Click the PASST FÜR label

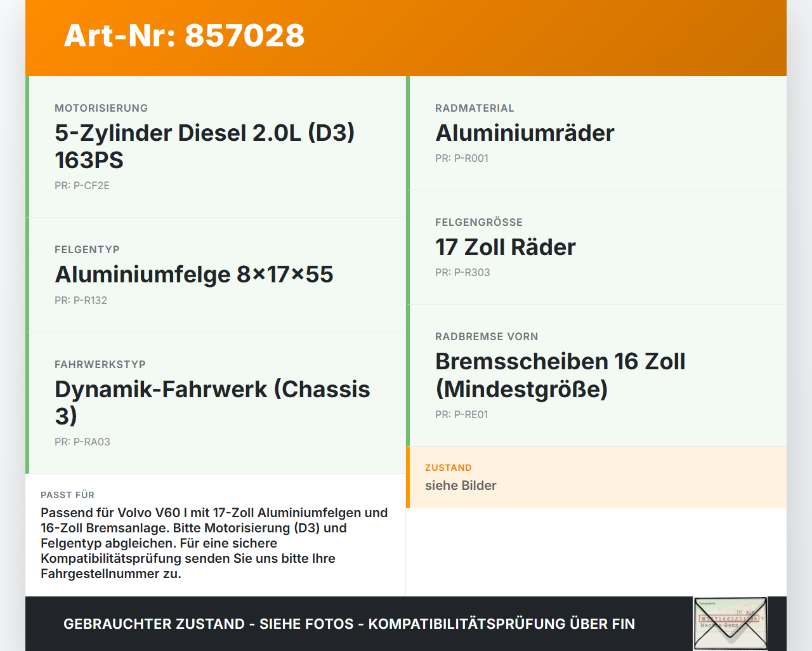(67, 495)
